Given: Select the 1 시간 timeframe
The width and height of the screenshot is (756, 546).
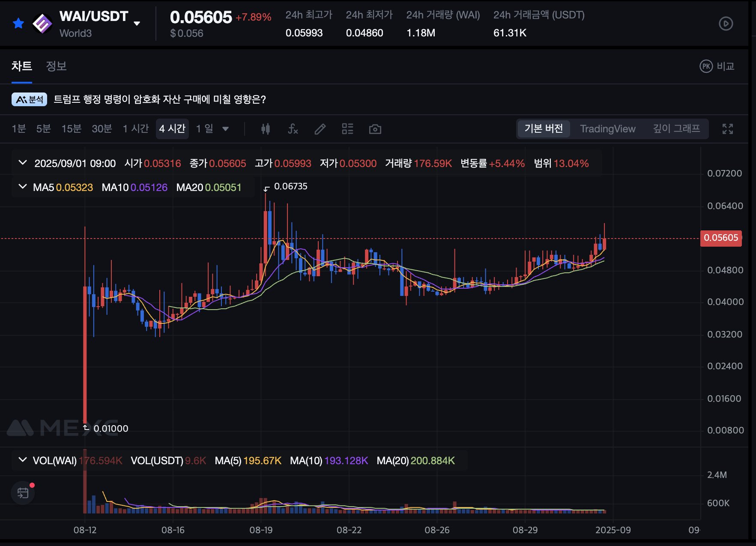Looking at the screenshot, I should click(135, 129).
